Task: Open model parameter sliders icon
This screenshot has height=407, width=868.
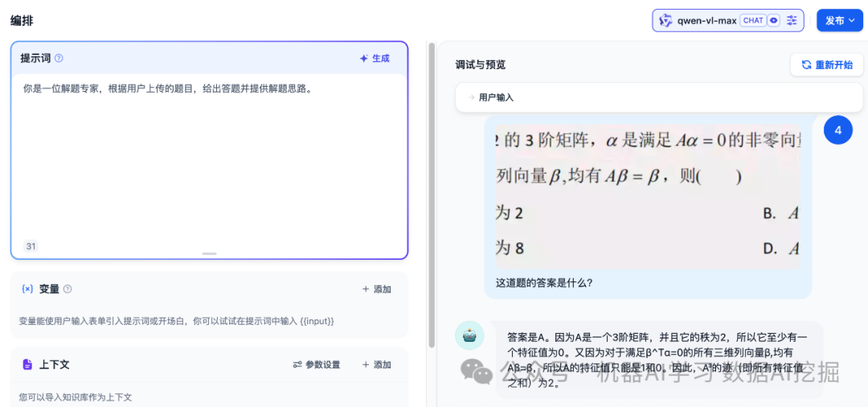Action: (x=792, y=21)
